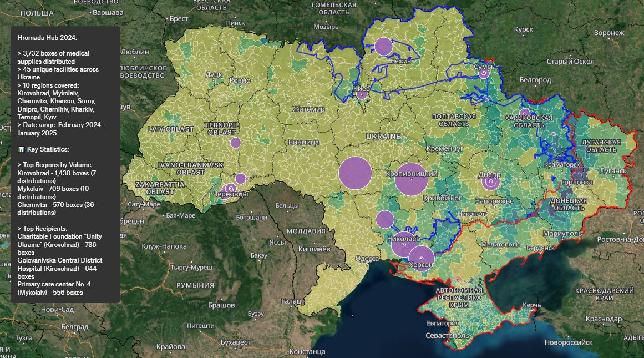Click the ДОНЕЦКАЯ ОБЛАСТЬ label
The width and height of the screenshot is (644, 358).
pos(569,204)
